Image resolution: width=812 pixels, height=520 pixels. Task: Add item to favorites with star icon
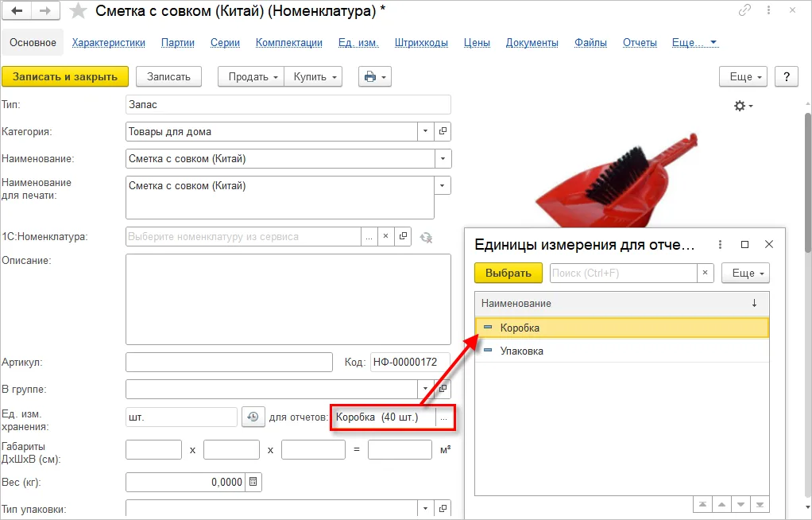coord(78,10)
